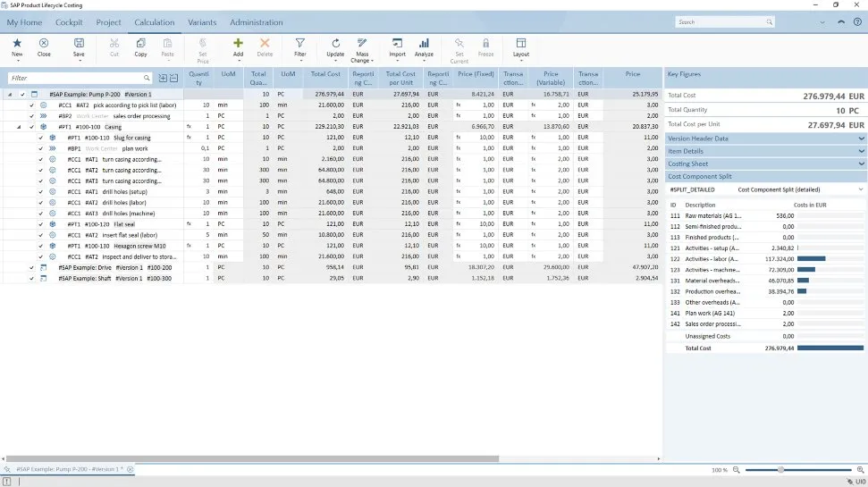868x487 pixels.
Task: Click the Total Cost per Unit column header
Action: tap(400, 78)
